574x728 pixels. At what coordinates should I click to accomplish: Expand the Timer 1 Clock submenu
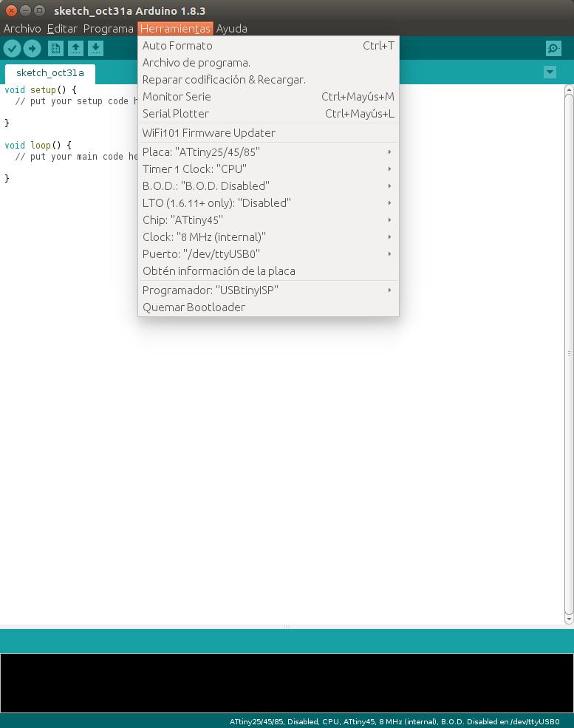268,169
